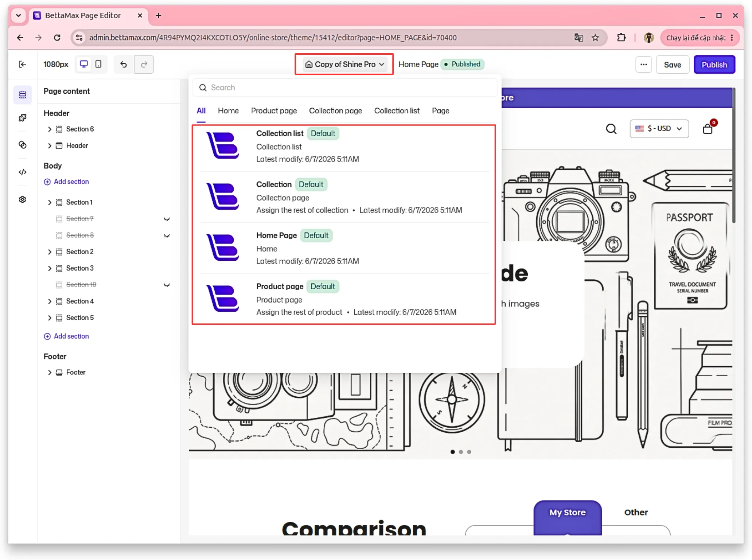Open the more options ellipsis menu
This screenshot has height=560, width=752.
click(x=643, y=65)
